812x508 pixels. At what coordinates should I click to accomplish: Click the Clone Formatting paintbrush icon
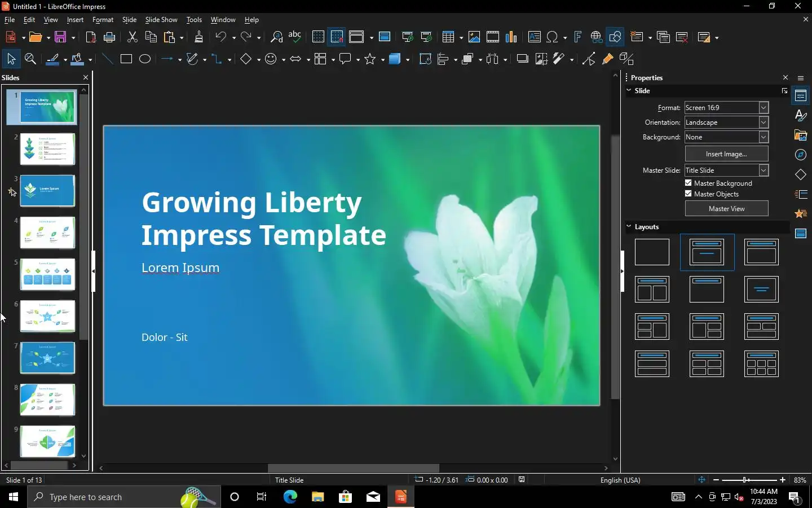(x=198, y=37)
